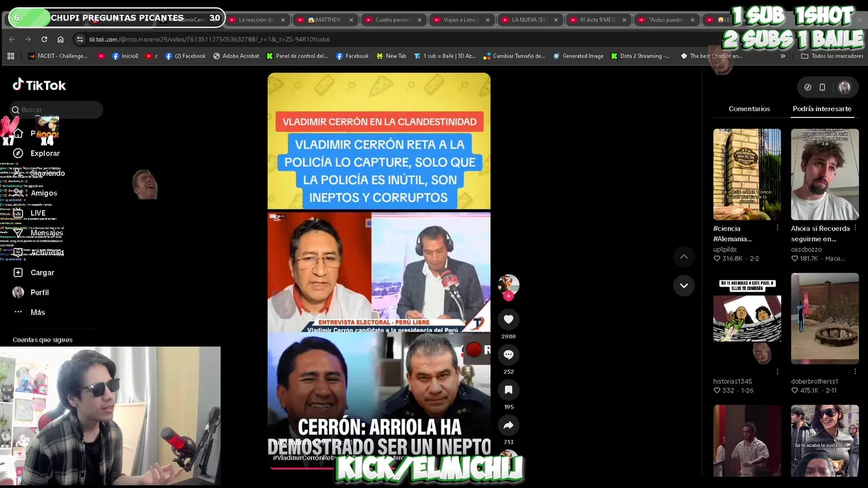
Task: Click the Perfil avatar icon in sidebar
Action: pos(18,292)
